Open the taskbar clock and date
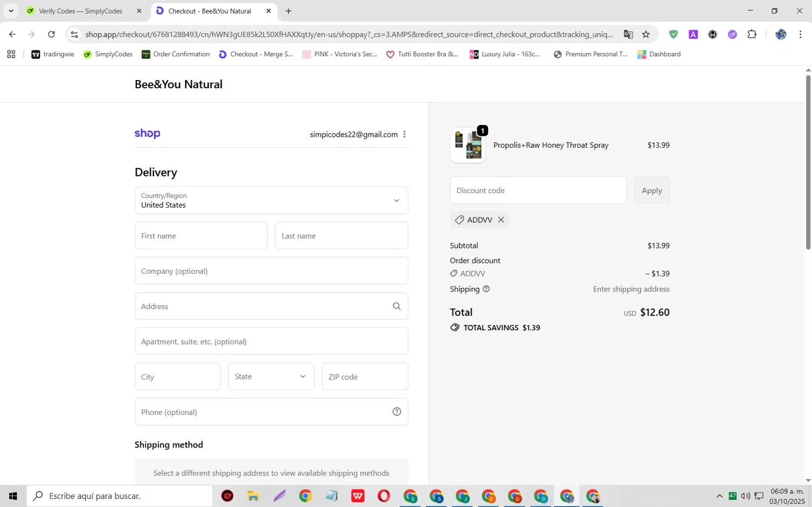The image size is (812, 507). tap(788, 496)
